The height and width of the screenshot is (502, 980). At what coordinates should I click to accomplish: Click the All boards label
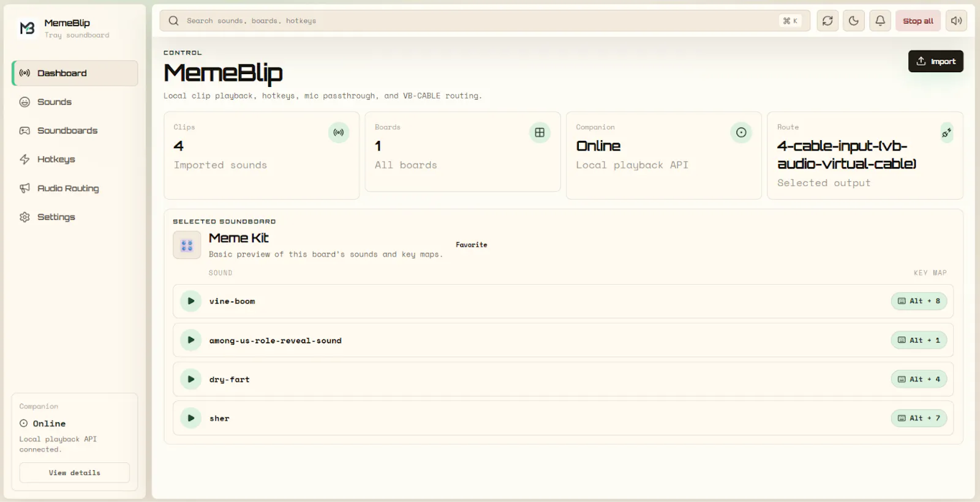click(406, 165)
